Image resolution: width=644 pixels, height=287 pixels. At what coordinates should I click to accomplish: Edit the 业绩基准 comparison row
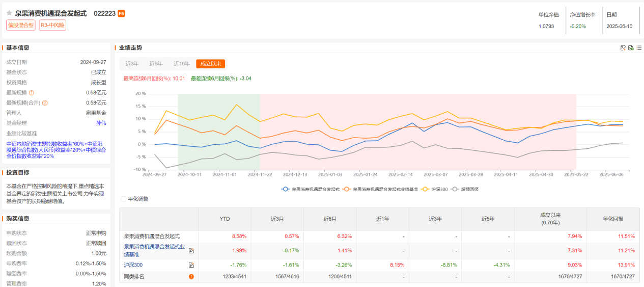191,251
